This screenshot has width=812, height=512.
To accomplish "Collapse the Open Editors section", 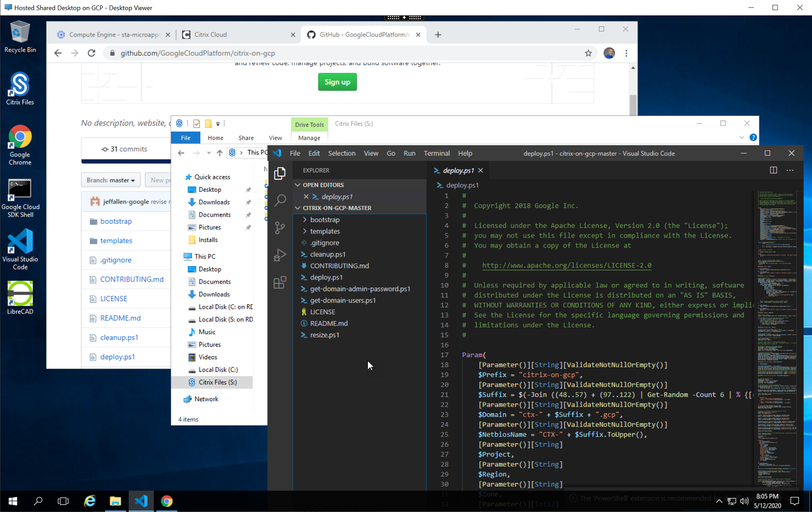I will [298, 185].
